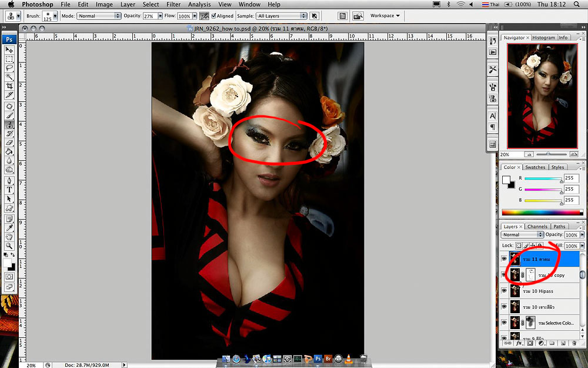Image resolution: width=588 pixels, height=368 pixels.
Task: Select the Blur tool
Action: click(9, 161)
